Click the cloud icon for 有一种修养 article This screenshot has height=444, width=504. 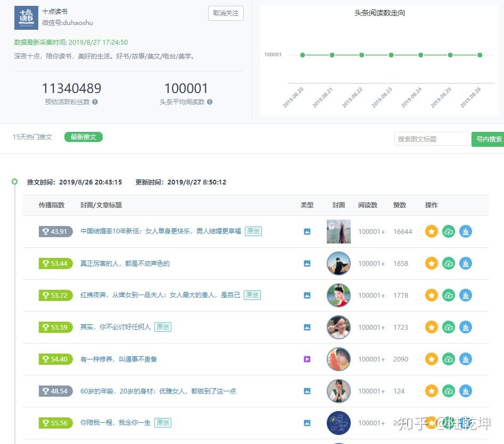click(x=449, y=359)
